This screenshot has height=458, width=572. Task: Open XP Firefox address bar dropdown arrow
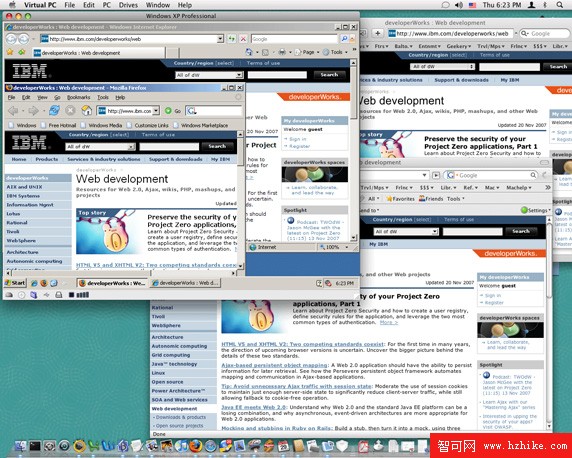pos(156,111)
